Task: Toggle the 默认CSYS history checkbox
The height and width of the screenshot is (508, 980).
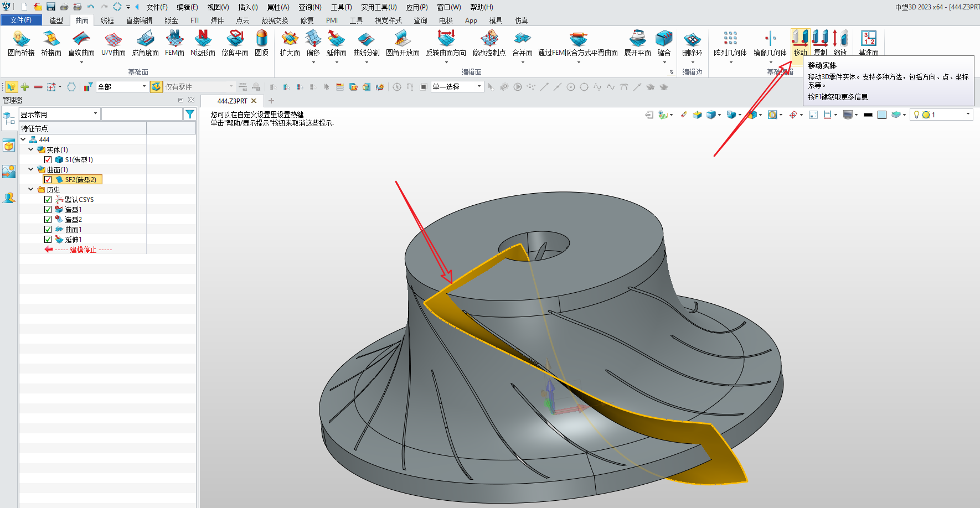Action: 48,200
